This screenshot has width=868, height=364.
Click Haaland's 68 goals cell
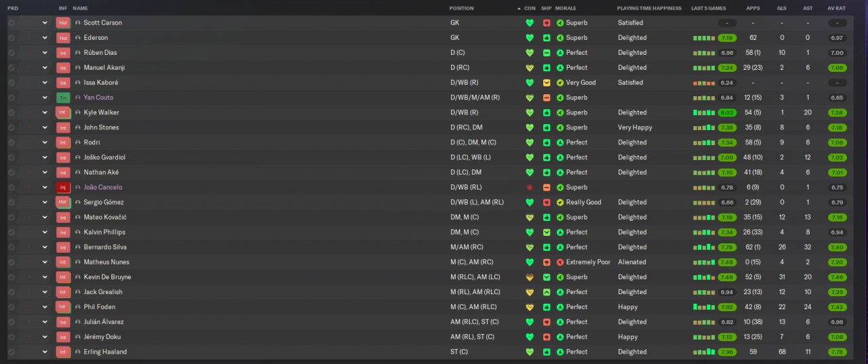pos(782,352)
